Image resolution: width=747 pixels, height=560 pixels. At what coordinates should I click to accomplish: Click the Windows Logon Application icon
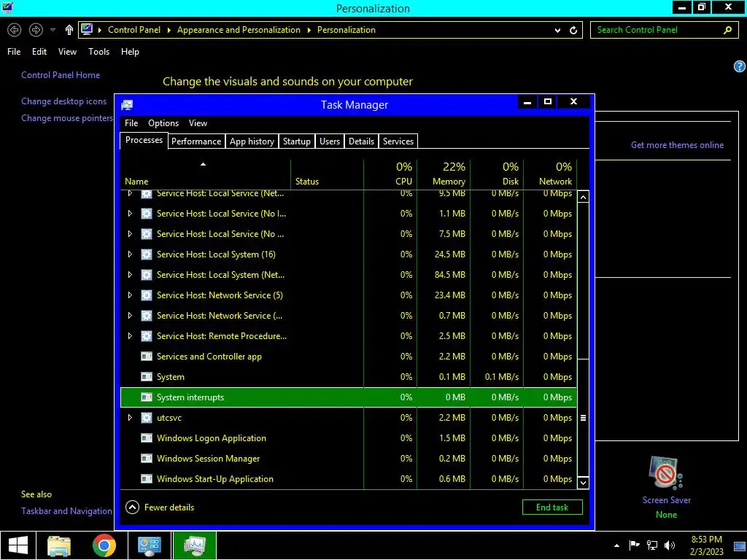[x=146, y=438]
